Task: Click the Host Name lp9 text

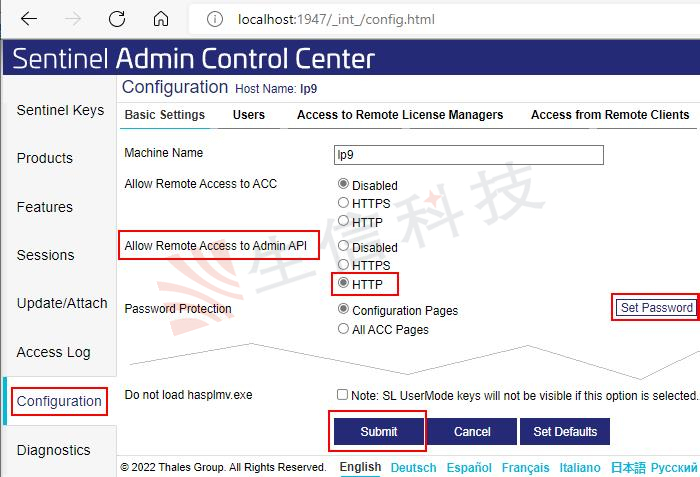Action: 276,88
